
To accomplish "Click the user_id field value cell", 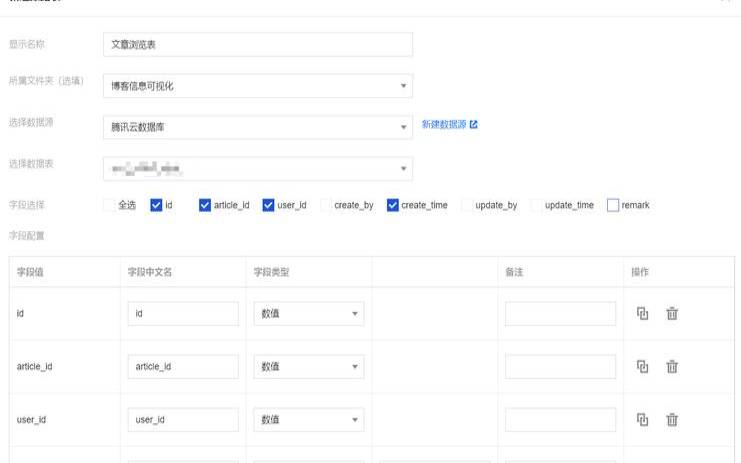I will tap(31, 420).
